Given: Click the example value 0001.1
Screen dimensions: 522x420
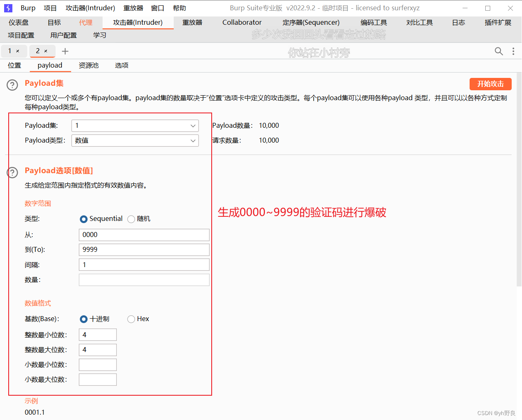Looking at the screenshot, I should pos(35,412).
